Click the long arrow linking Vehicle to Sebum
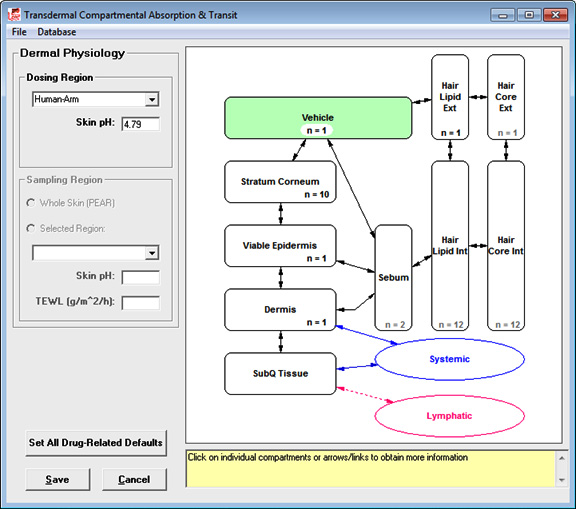576x509 pixels. (351, 188)
